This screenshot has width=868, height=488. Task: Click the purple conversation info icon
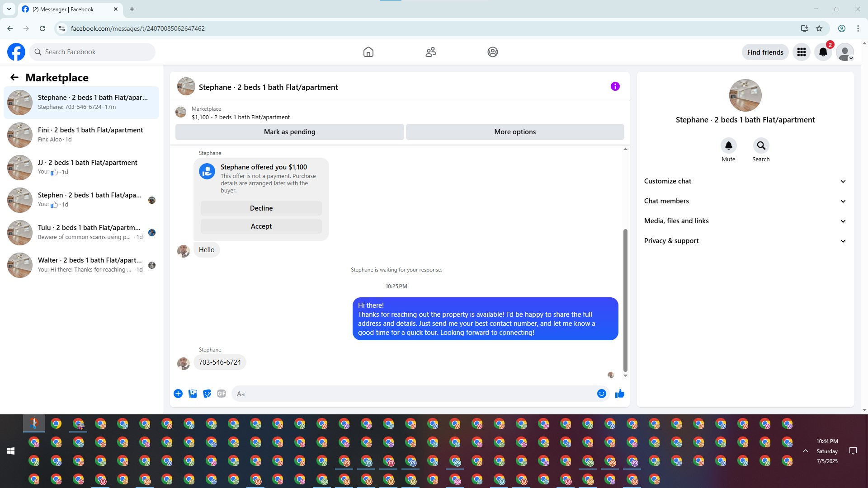coord(615,86)
